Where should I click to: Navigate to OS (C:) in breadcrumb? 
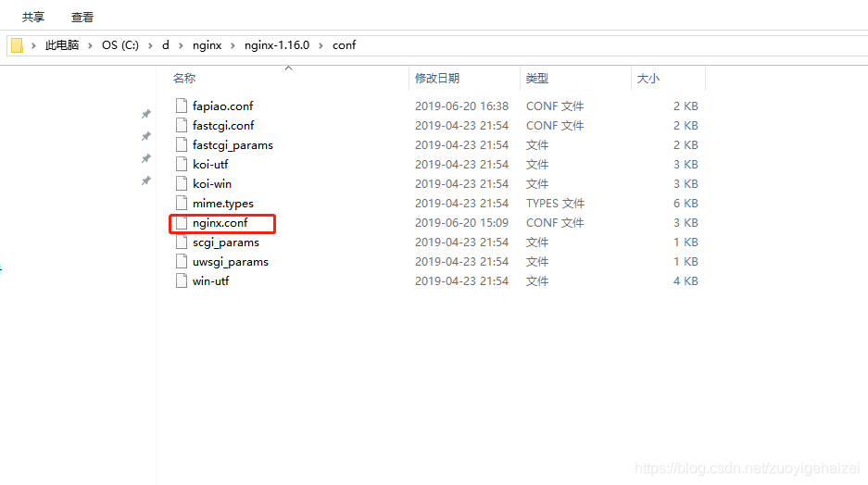coord(120,45)
